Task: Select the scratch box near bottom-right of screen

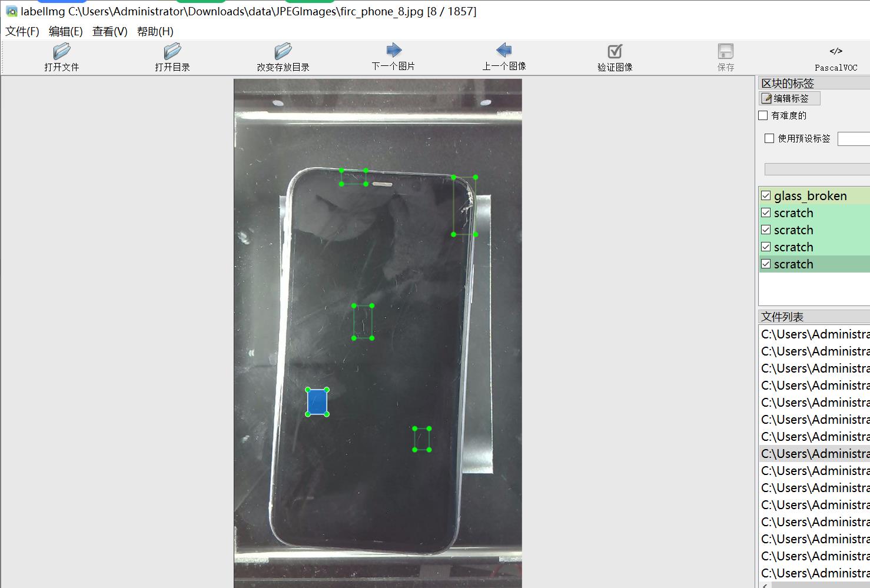Action: click(422, 439)
